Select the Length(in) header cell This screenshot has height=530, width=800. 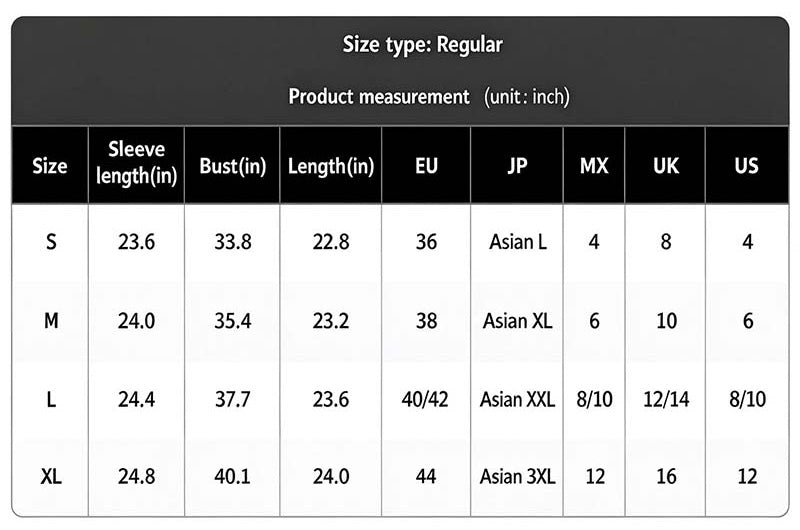[x=331, y=166]
